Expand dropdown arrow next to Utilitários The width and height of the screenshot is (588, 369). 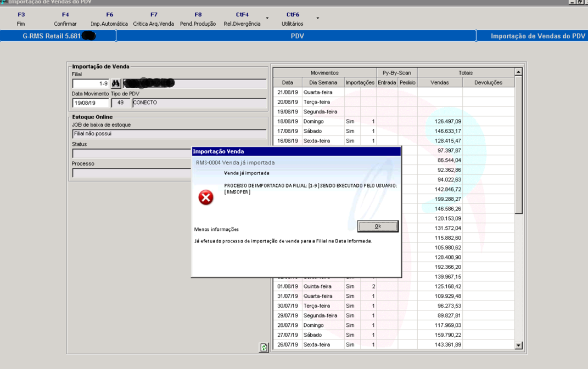(x=318, y=18)
